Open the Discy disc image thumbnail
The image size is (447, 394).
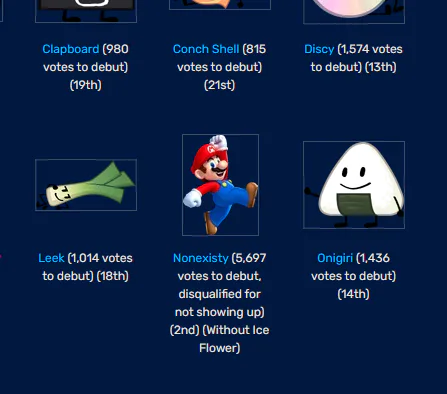click(354, 12)
